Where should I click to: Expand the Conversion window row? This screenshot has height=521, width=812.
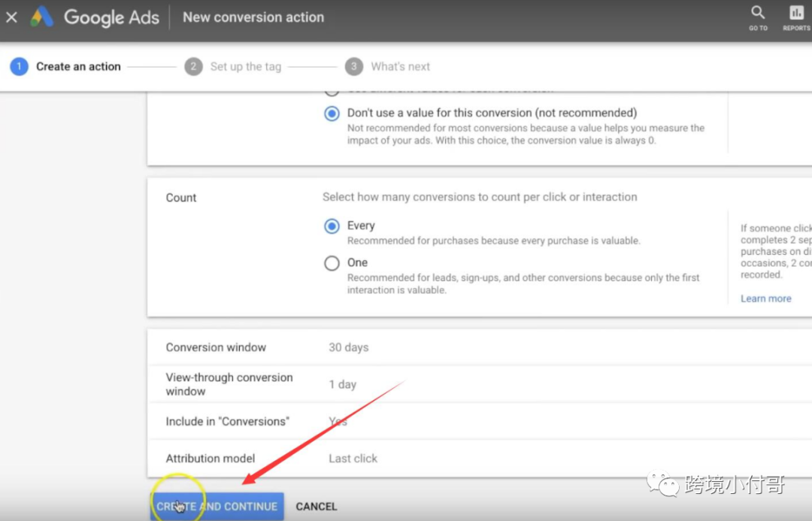pos(480,347)
